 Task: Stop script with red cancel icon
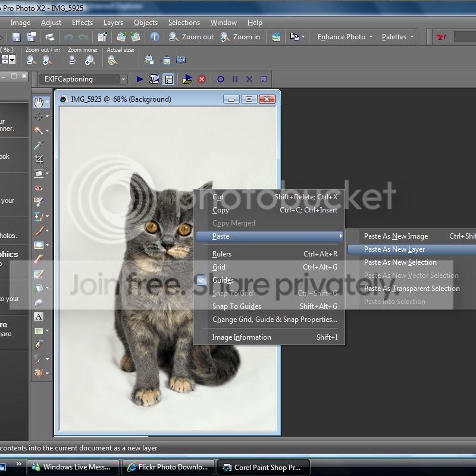pos(202,79)
